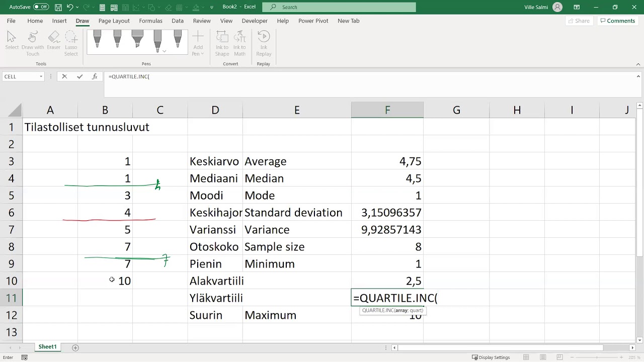Select row 11 header
Image resolution: width=644 pixels, height=362 pixels.
point(11,298)
